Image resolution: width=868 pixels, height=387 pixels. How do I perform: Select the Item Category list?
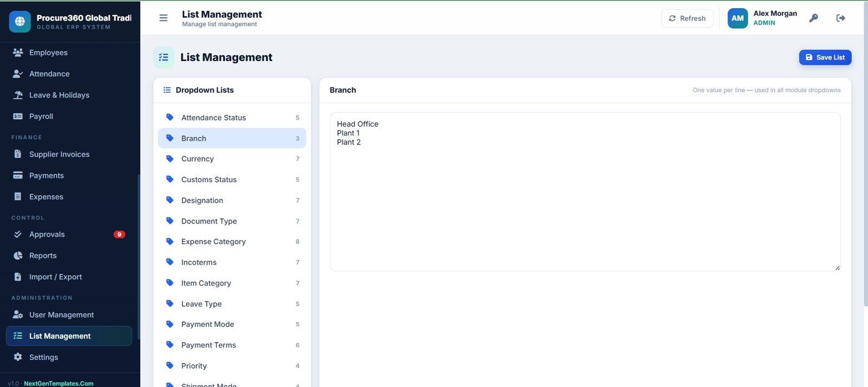[x=232, y=283]
